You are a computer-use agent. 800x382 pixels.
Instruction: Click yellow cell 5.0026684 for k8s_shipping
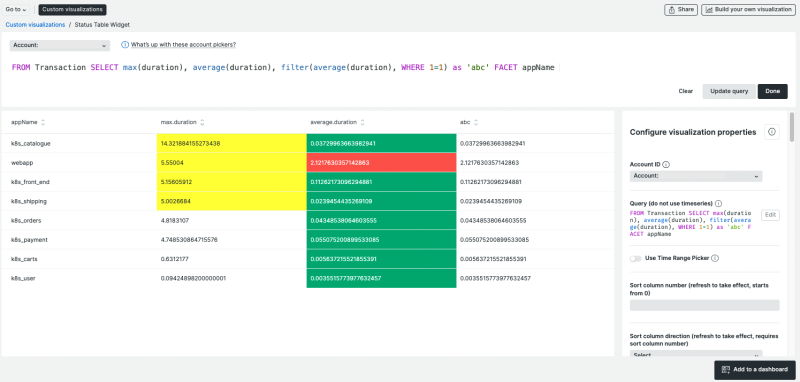point(232,201)
